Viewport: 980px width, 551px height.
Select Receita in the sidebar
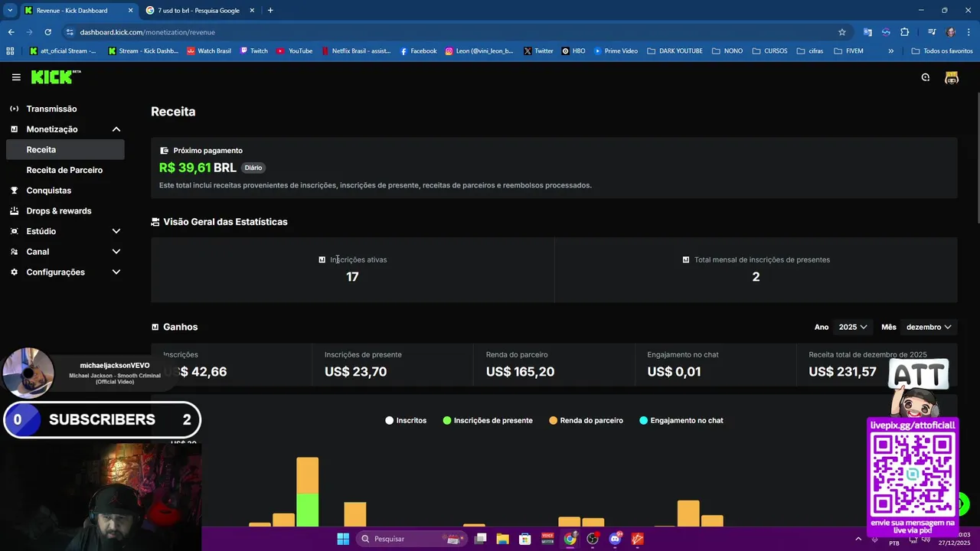coord(65,150)
